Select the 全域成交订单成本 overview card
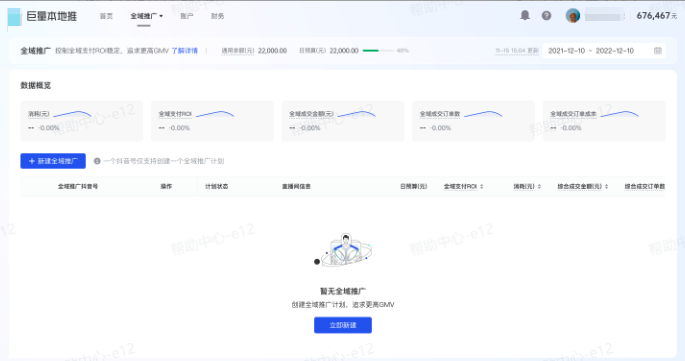The width and height of the screenshot is (685, 361). [604, 121]
